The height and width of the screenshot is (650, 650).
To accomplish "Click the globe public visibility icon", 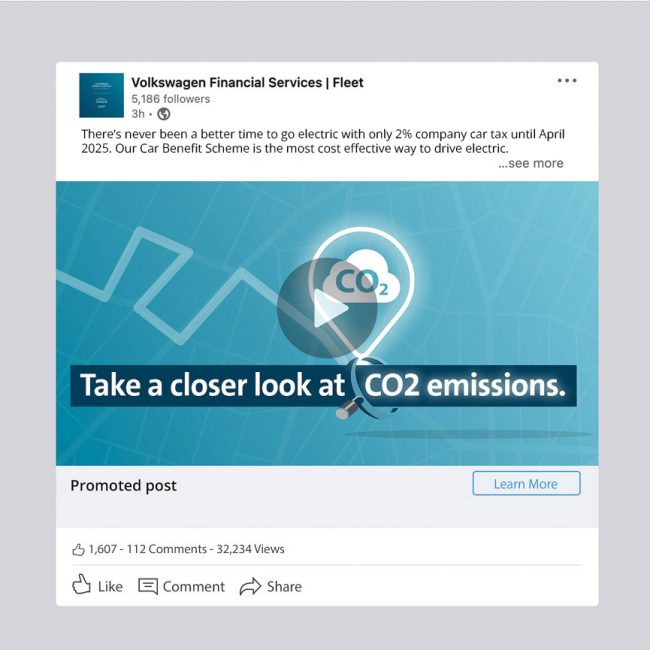I will click(x=164, y=114).
